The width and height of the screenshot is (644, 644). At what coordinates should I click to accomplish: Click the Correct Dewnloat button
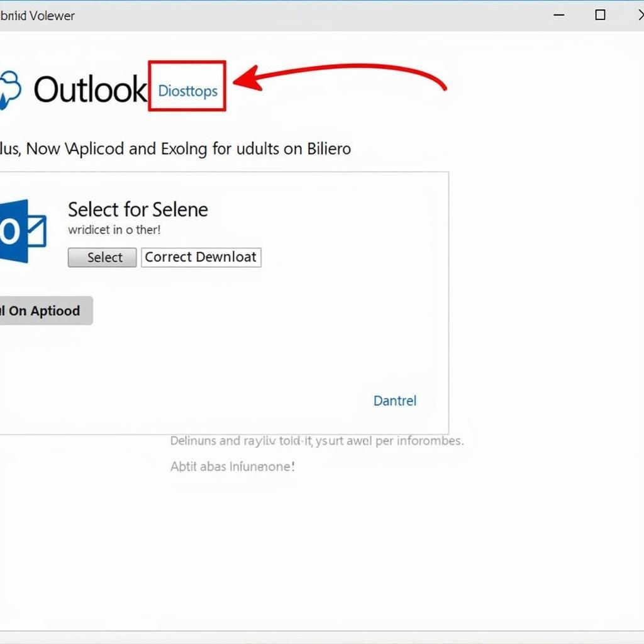pyautogui.click(x=201, y=257)
